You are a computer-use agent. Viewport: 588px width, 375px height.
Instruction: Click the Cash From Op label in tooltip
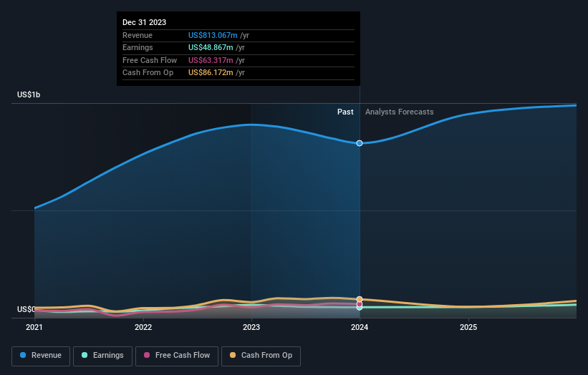click(x=148, y=73)
